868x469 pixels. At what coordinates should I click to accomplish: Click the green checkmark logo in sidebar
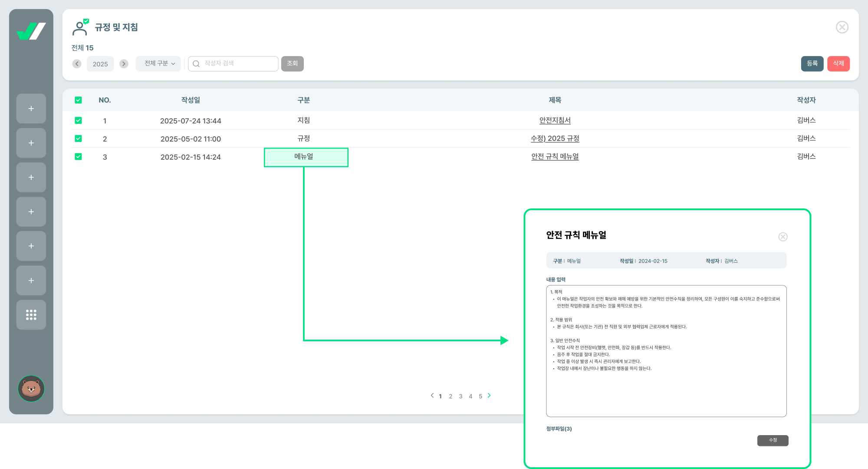pyautogui.click(x=31, y=31)
